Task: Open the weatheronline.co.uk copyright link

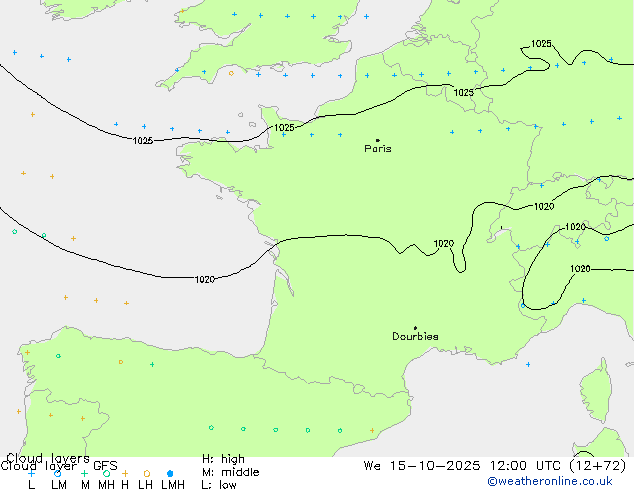Action: tap(550, 482)
